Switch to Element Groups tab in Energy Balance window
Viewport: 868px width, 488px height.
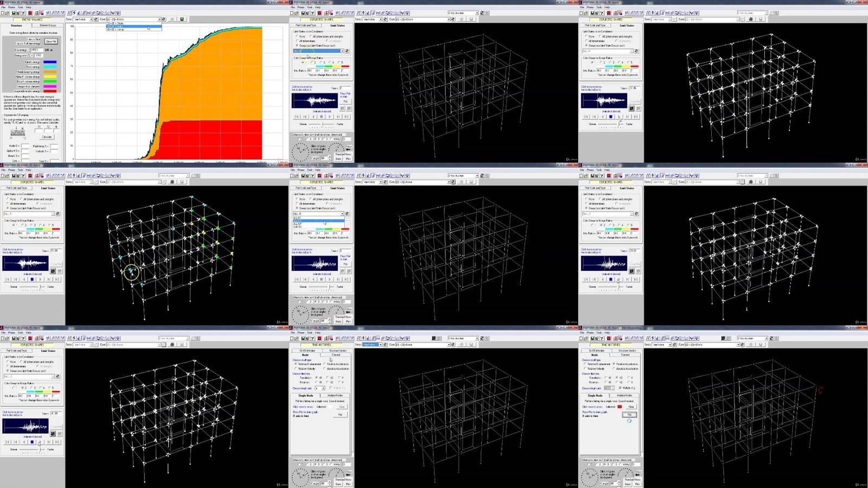(48, 25)
